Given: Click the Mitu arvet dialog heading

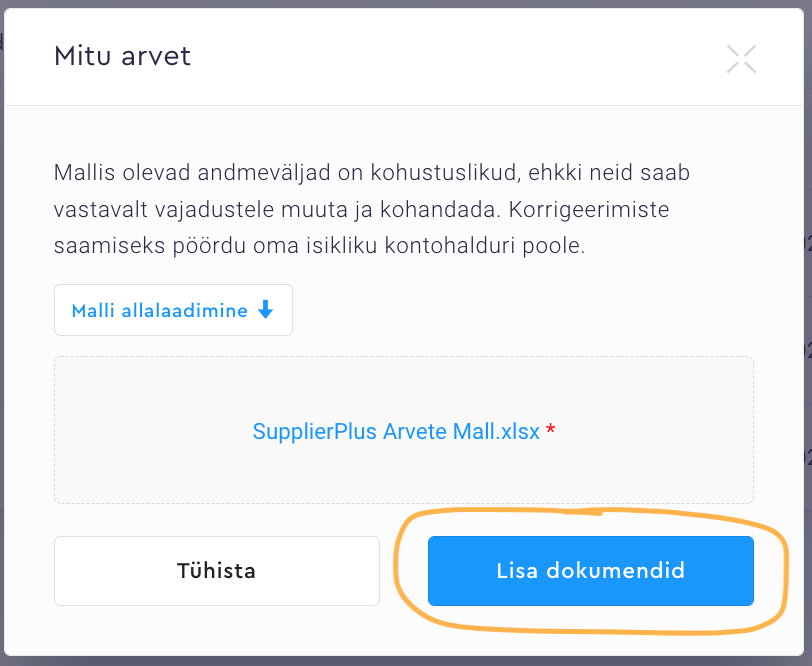Looking at the screenshot, I should tap(122, 56).
